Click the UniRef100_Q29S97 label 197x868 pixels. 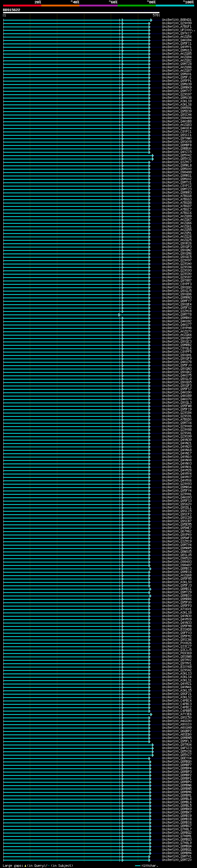(x=176, y=94)
